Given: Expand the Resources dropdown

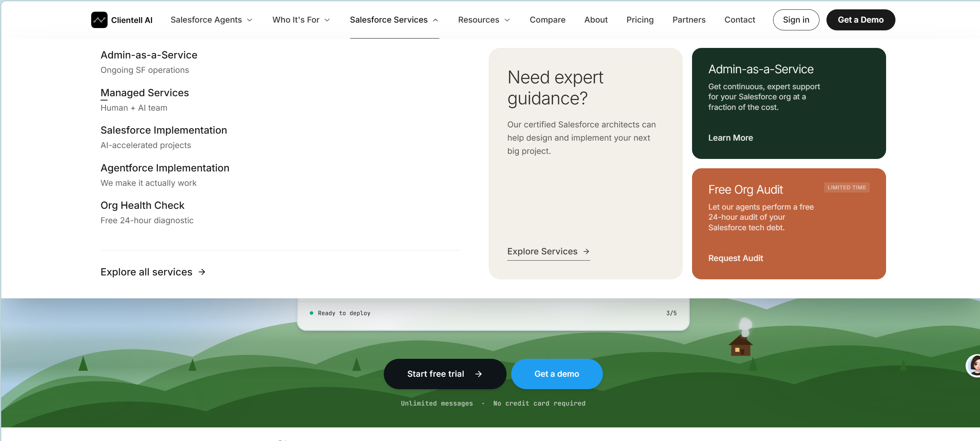Looking at the screenshot, I should coord(484,20).
